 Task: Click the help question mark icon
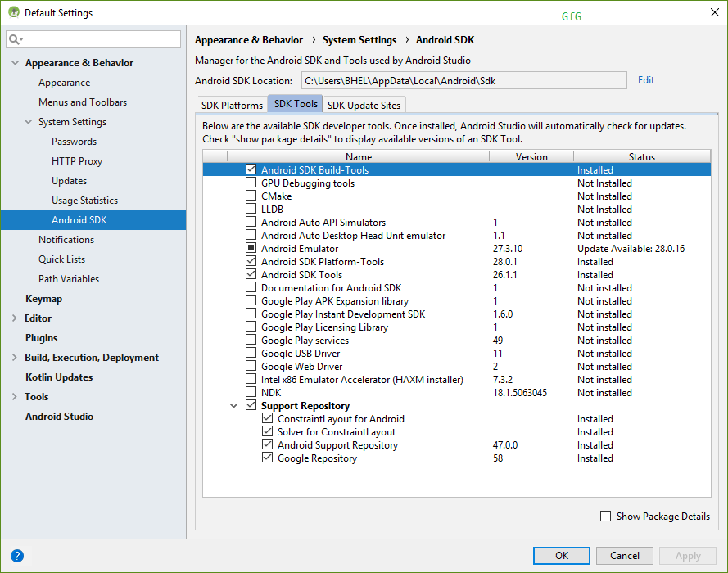(17, 555)
